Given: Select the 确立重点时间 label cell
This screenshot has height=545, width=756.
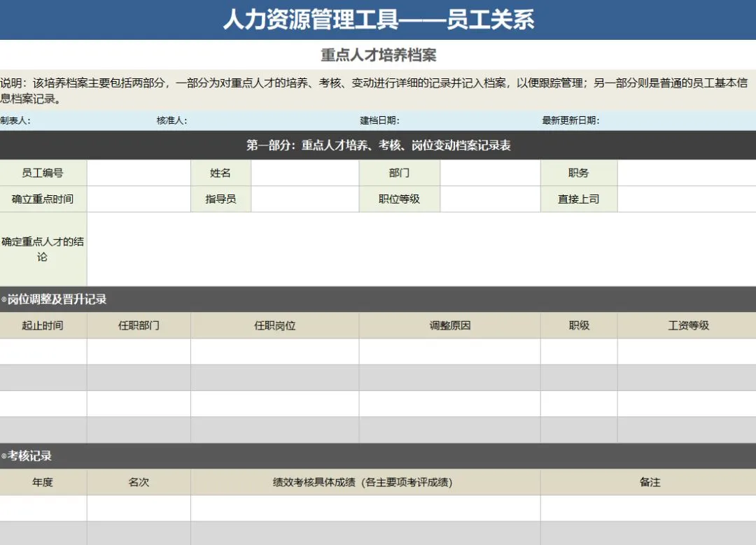Looking at the screenshot, I should coord(43,199).
